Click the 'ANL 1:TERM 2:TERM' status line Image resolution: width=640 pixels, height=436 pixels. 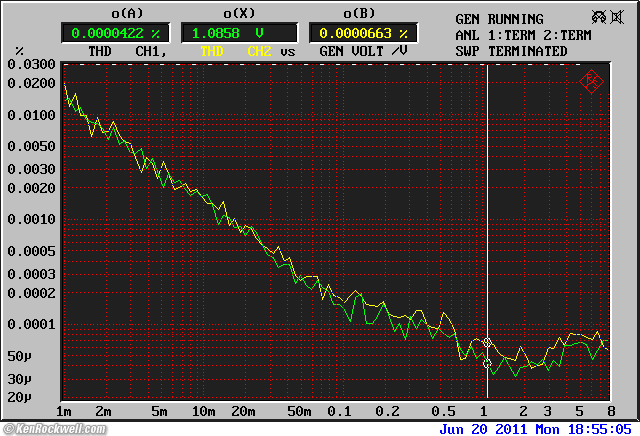pos(523,36)
